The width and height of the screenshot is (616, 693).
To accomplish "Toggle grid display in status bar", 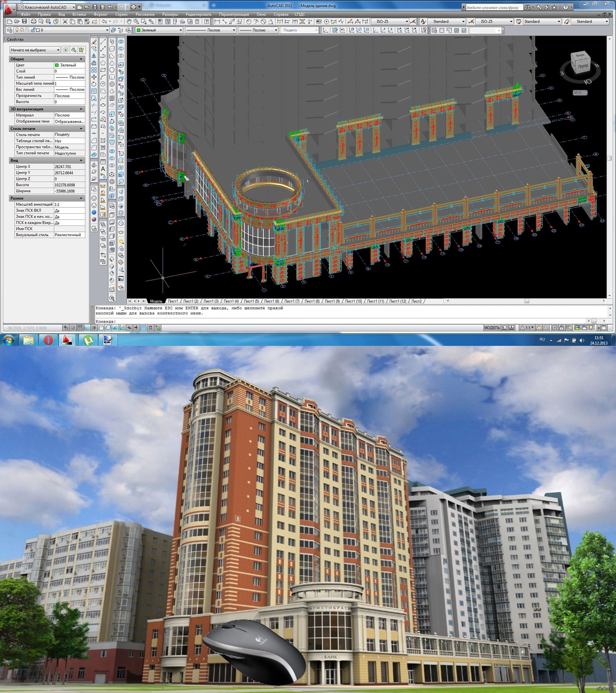I will click(x=80, y=328).
